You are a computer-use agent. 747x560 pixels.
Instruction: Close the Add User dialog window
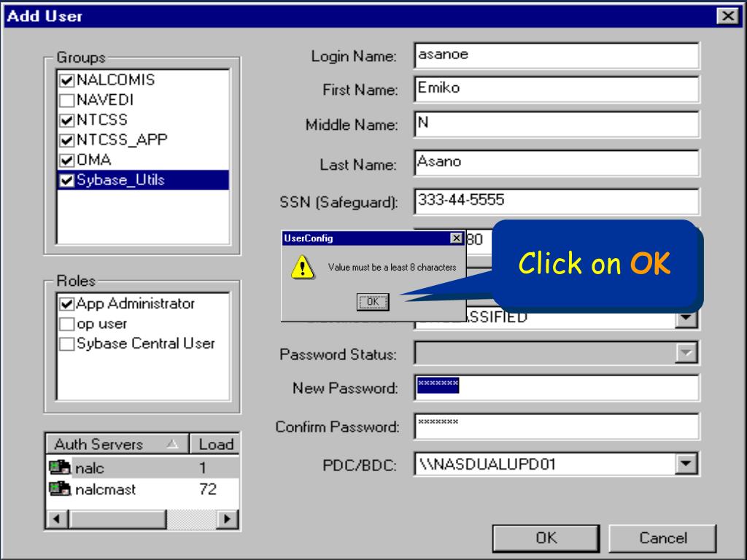pyautogui.click(x=726, y=16)
